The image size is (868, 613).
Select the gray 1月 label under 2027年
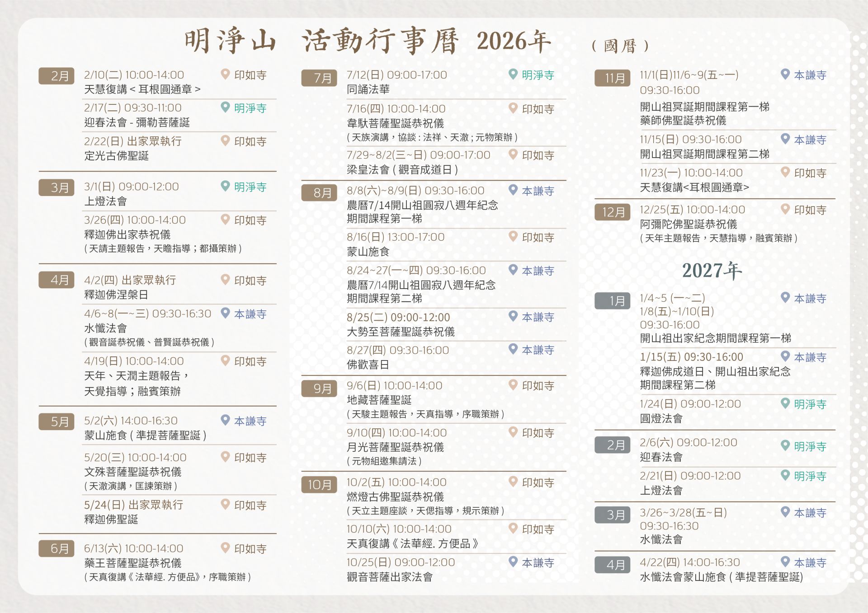(x=612, y=301)
